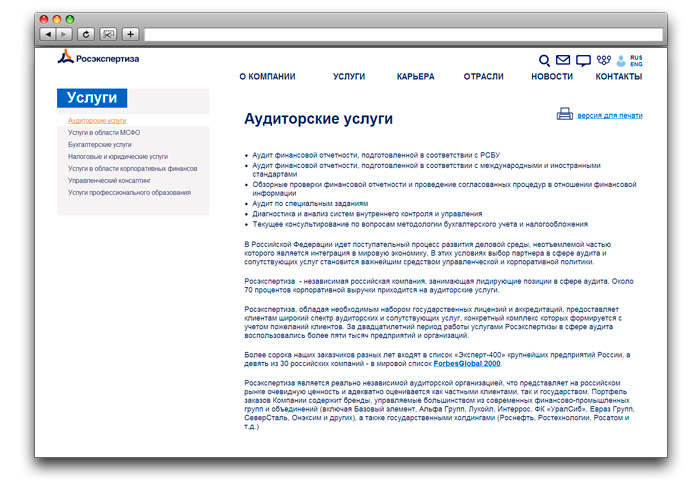
Task: Click the user profile icon
Action: [x=621, y=60]
